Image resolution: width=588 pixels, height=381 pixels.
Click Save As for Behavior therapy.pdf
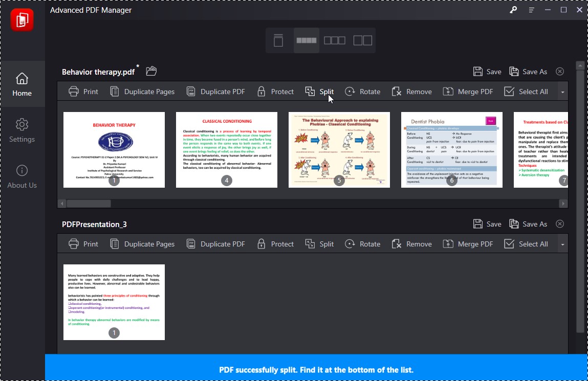pos(528,71)
